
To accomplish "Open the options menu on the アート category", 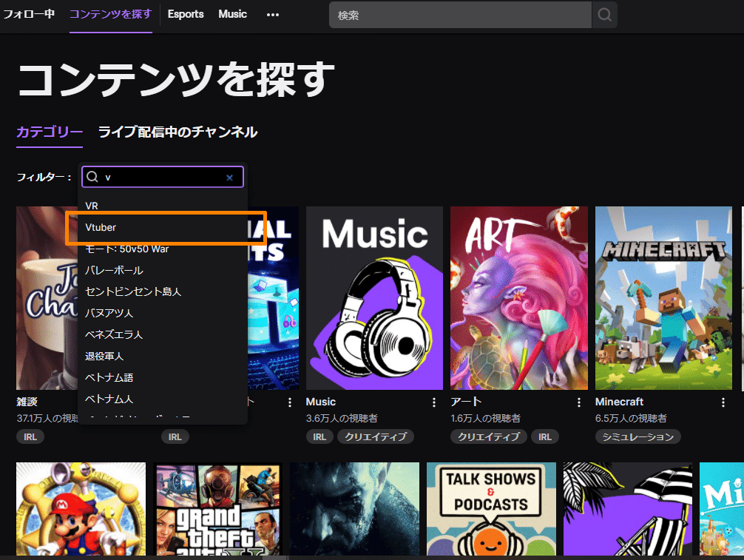I will [x=578, y=402].
